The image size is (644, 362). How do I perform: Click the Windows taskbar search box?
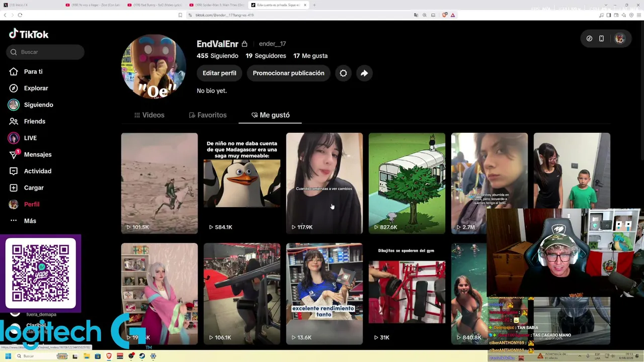(42, 356)
